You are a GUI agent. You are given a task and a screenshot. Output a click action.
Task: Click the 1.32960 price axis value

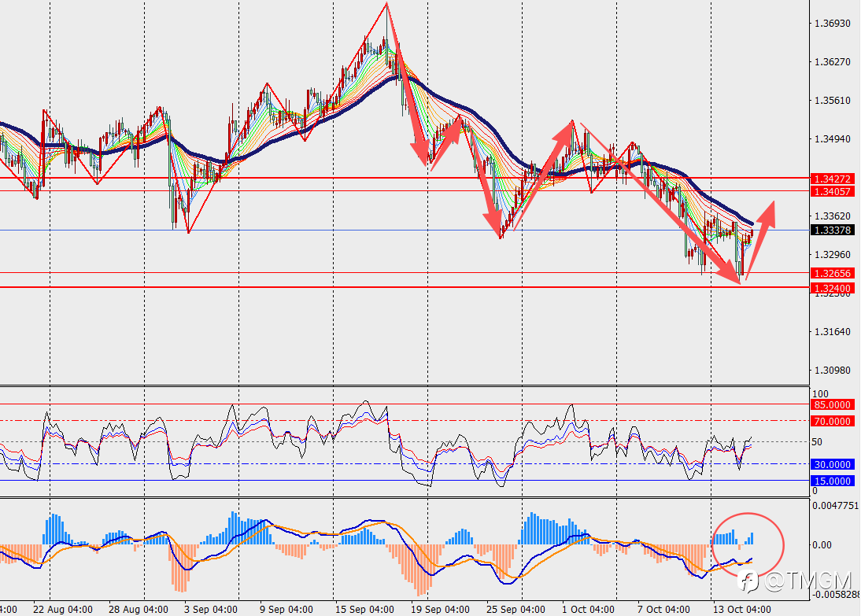point(833,255)
